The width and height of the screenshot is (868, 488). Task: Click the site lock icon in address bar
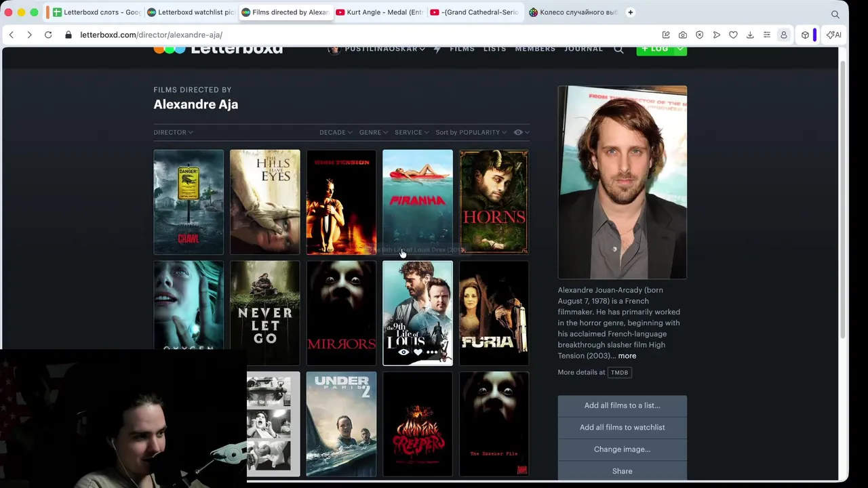68,35
